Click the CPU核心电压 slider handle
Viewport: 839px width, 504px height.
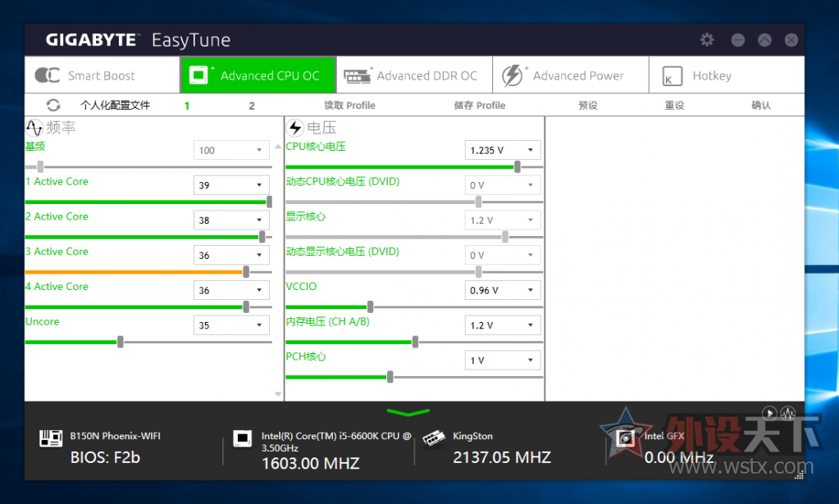click(518, 166)
